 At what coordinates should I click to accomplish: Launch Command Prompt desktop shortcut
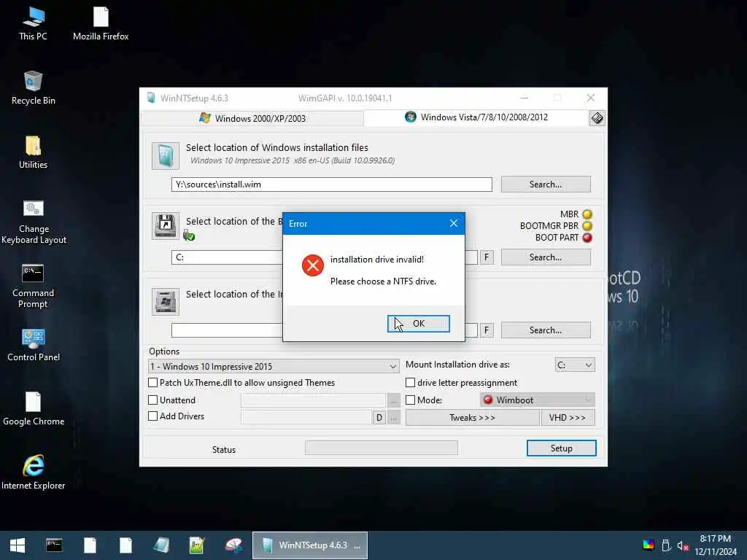point(33,286)
